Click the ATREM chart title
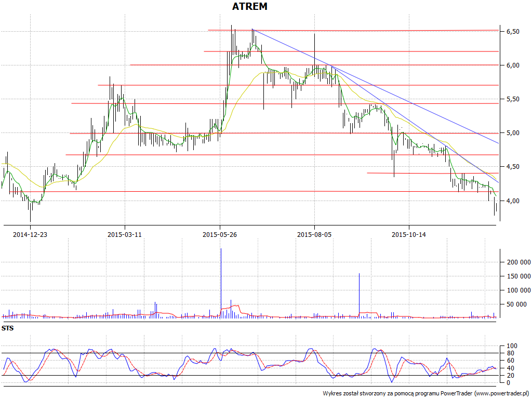 tap(250, 6)
